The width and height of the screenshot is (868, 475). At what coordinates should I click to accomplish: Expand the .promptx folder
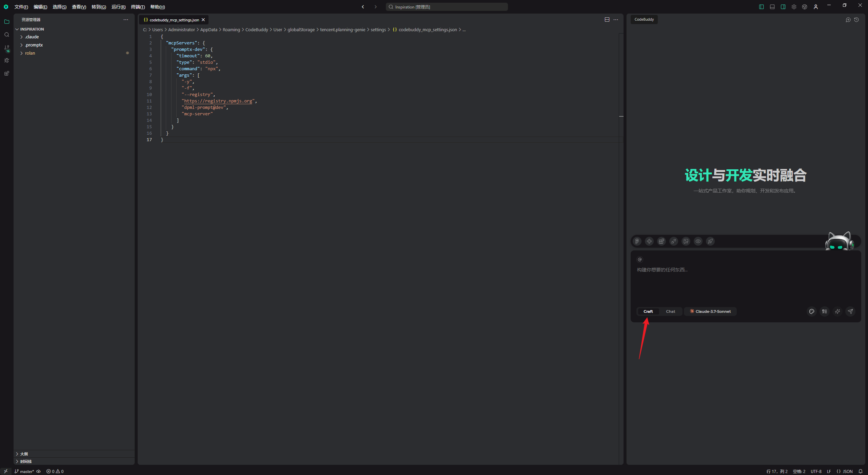pyautogui.click(x=34, y=45)
